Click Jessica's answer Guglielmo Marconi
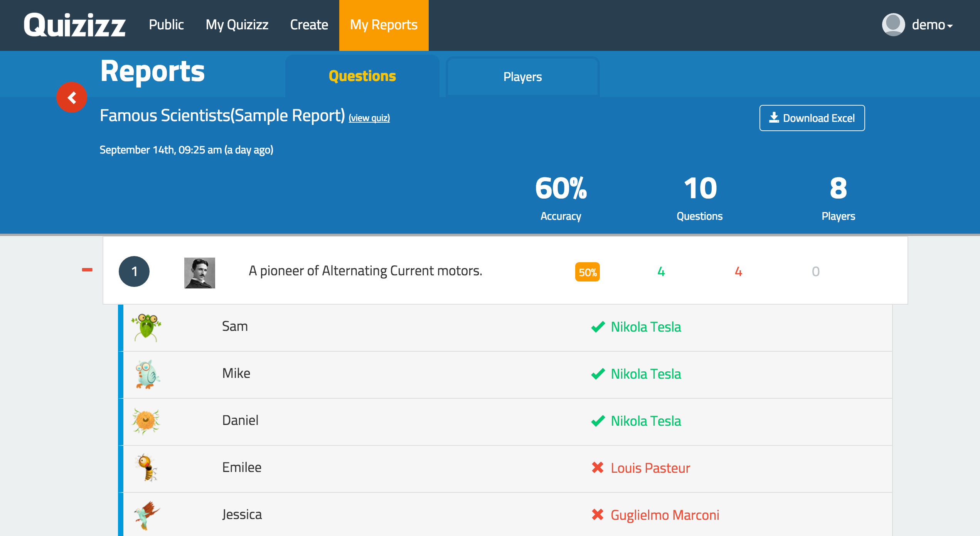980x536 pixels. pyautogui.click(x=665, y=515)
